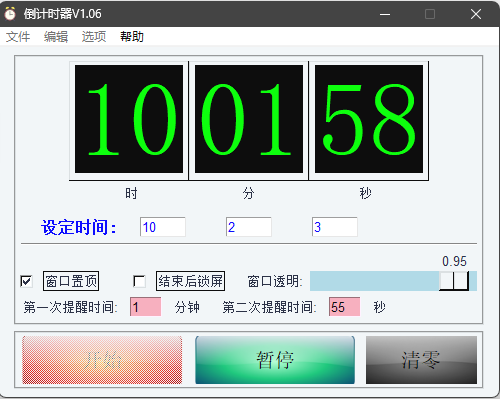Screen dimensions: 500x399
Task: Click the green hours display showing 10
Action: [129, 119]
